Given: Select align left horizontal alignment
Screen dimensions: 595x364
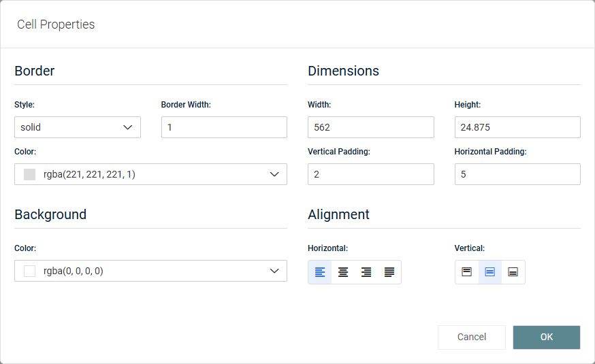Looking at the screenshot, I should (320, 272).
